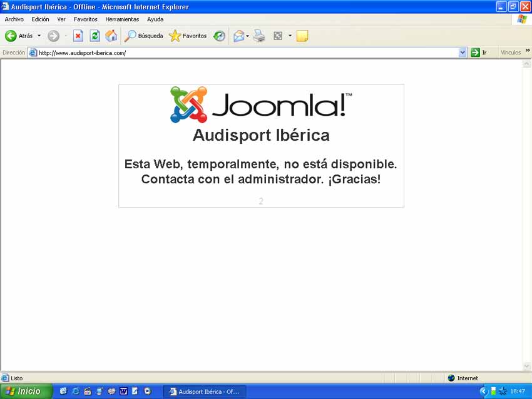
Task: Print the page with printer icon
Action: 260,36
